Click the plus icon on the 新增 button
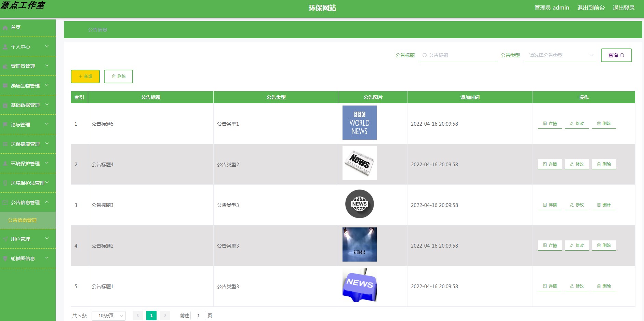The height and width of the screenshot is (321, 644). [x=80, y=76]
